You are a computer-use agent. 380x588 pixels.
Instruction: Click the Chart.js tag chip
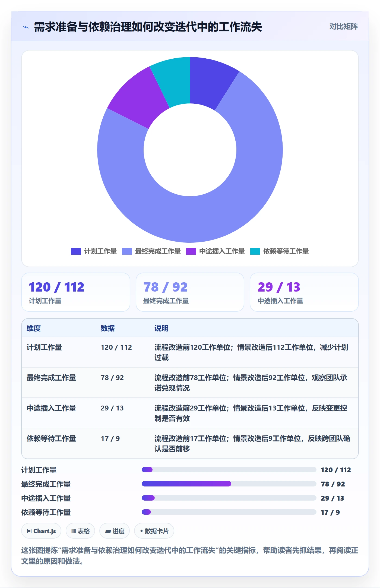[x=41, y=531]
